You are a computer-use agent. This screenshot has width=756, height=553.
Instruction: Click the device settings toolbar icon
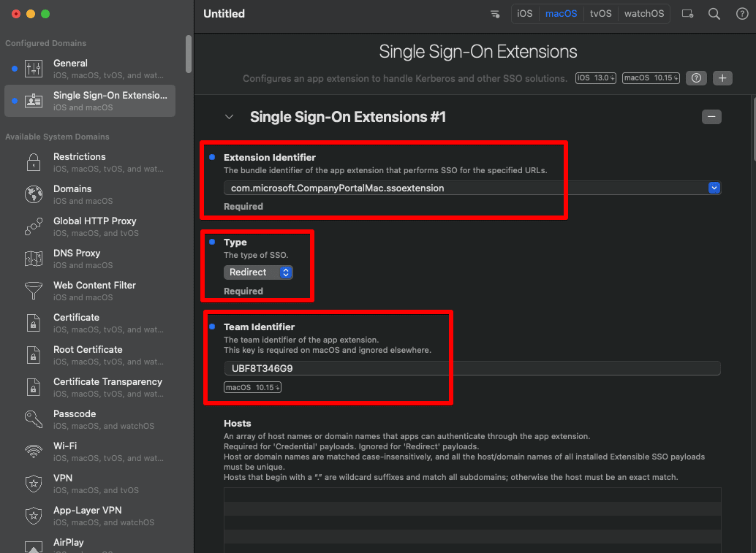click(687, 14)
